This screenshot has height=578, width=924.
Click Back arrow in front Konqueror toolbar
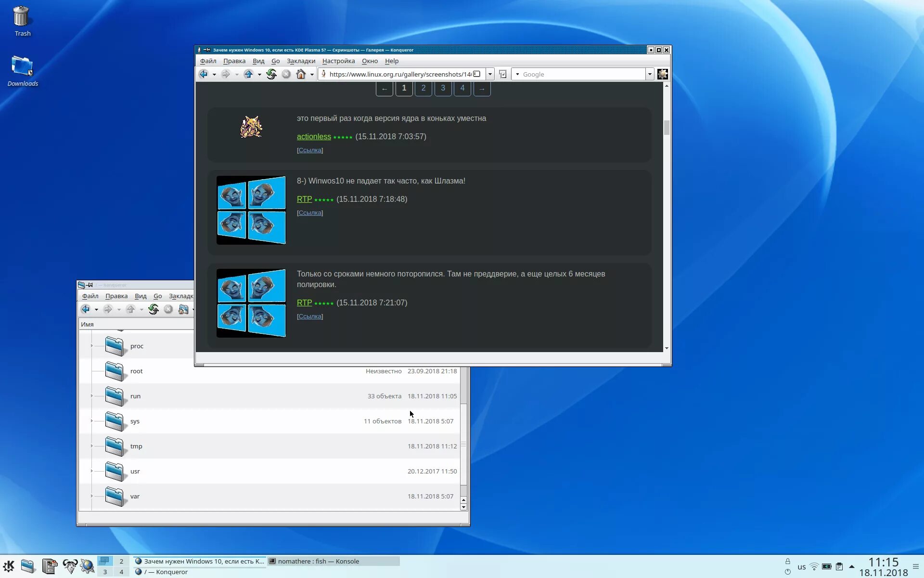pos(203,74)
